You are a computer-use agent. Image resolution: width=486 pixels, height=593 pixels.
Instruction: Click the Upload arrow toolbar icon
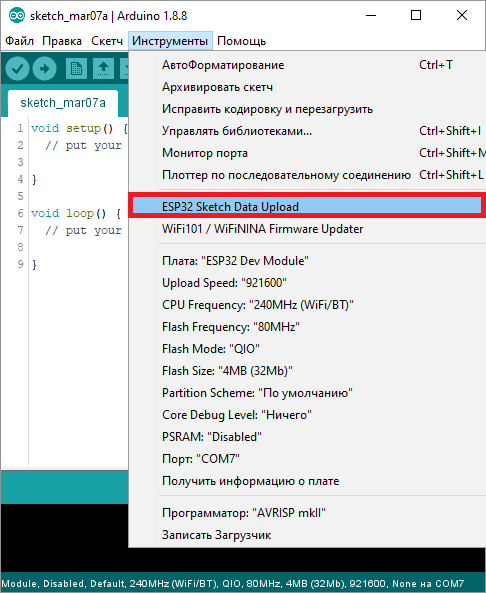45,68
